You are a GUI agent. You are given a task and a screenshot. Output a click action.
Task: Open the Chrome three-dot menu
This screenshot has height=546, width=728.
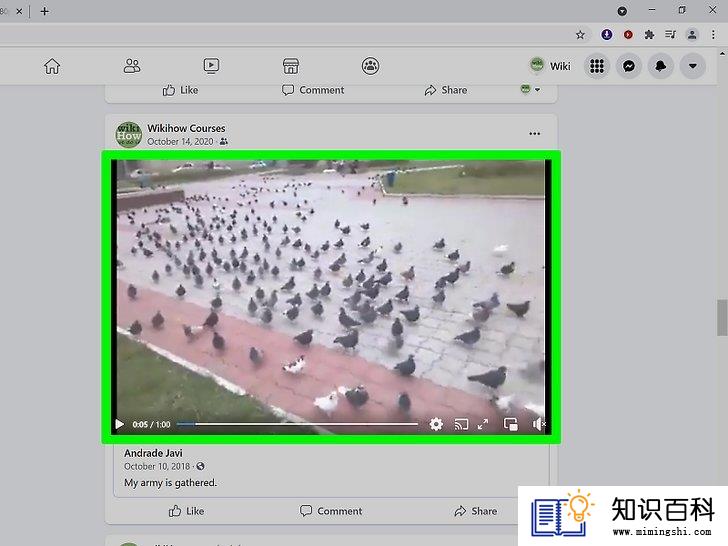pos(713,34)
